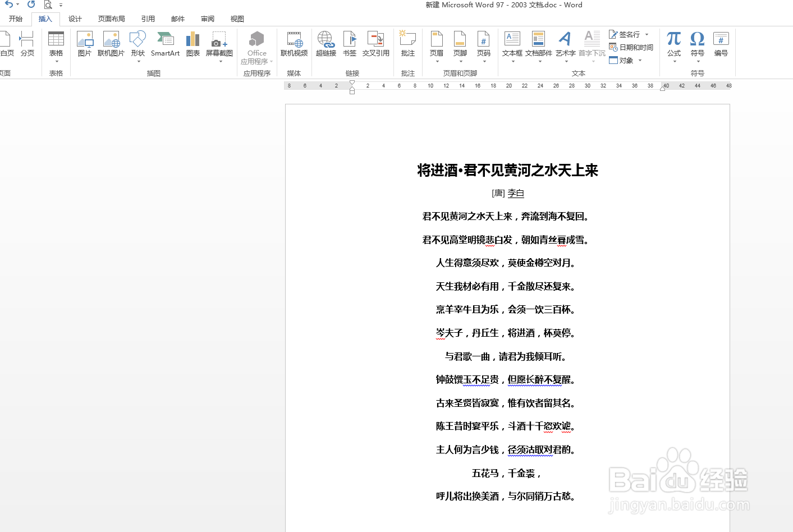Screen dimensions: 793x532
Task: Open 屏幕截图 (Screenshot) dropdown
Action: (219, 46)
